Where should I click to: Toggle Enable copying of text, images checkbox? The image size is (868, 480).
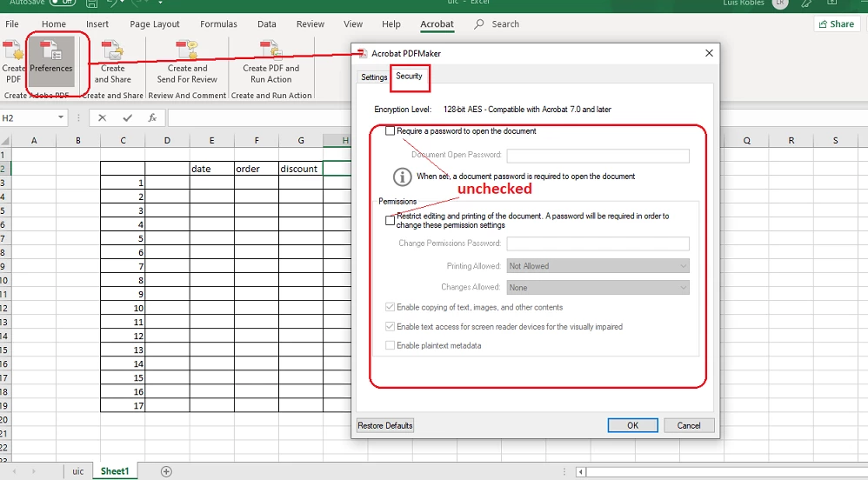click(391, 307)
